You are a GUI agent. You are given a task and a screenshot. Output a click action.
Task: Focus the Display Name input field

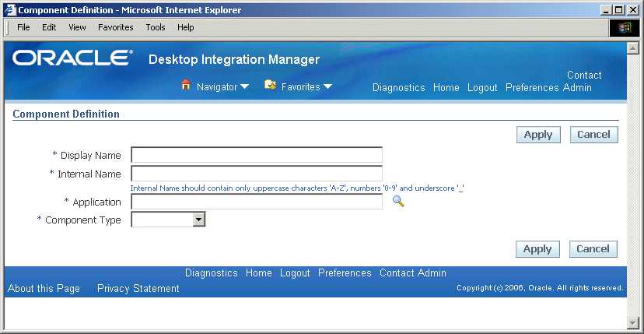[x=257, y=155]
